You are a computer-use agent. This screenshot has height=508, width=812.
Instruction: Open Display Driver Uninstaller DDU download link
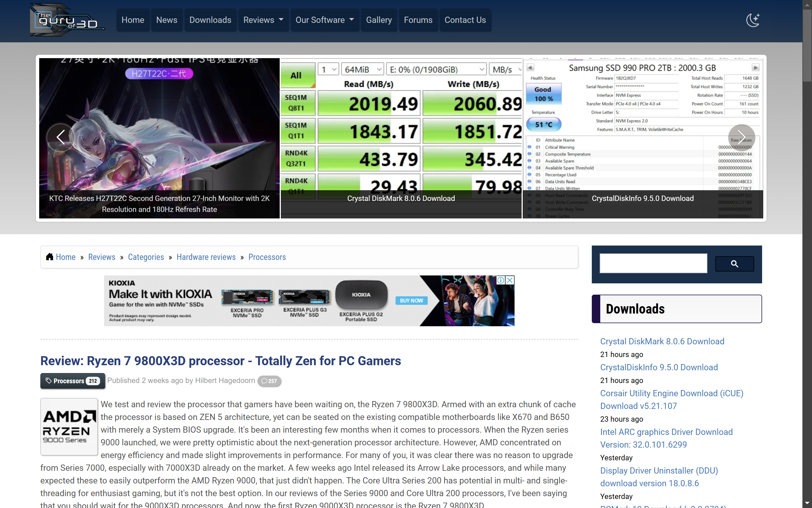click(x=659, y=477)
